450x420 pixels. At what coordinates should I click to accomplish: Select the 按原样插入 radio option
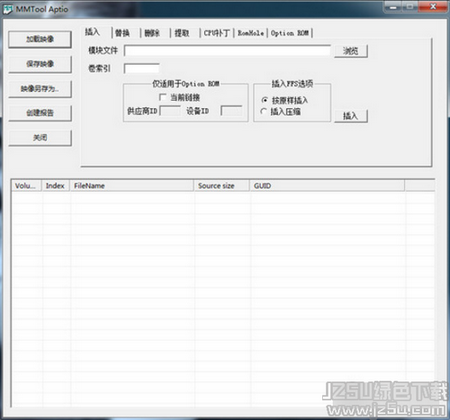tap(265, 100)
